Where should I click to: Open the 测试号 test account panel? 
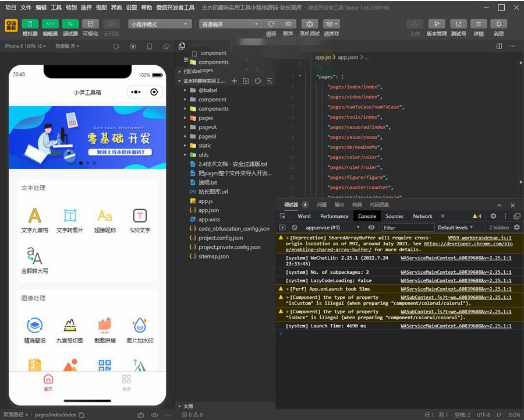tap(458, 24)
